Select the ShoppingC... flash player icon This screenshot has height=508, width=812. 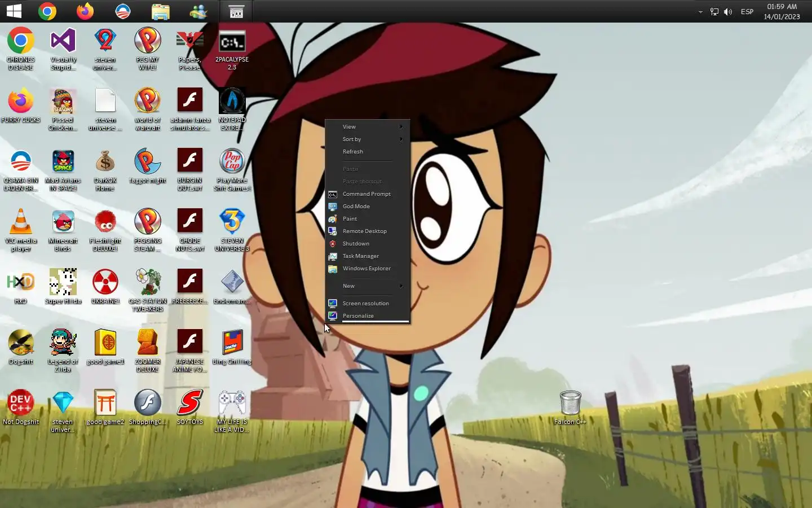(148, 408)
